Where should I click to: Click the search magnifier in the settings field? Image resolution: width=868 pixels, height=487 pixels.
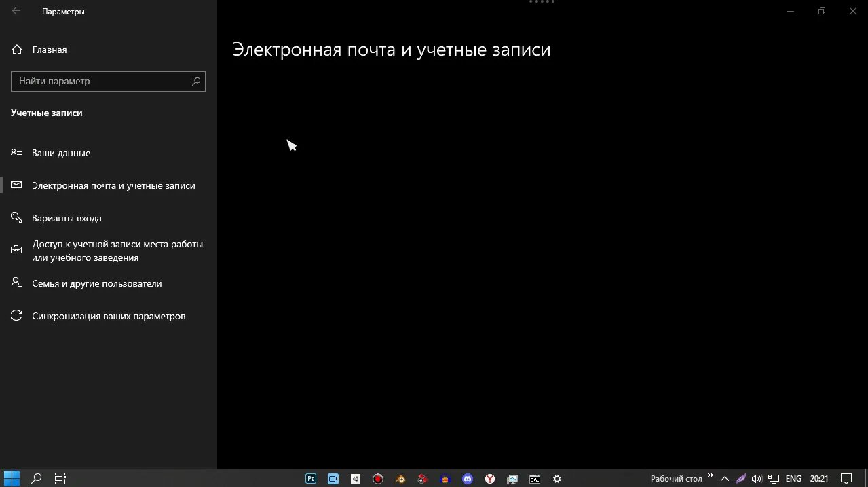coord(196,81)
